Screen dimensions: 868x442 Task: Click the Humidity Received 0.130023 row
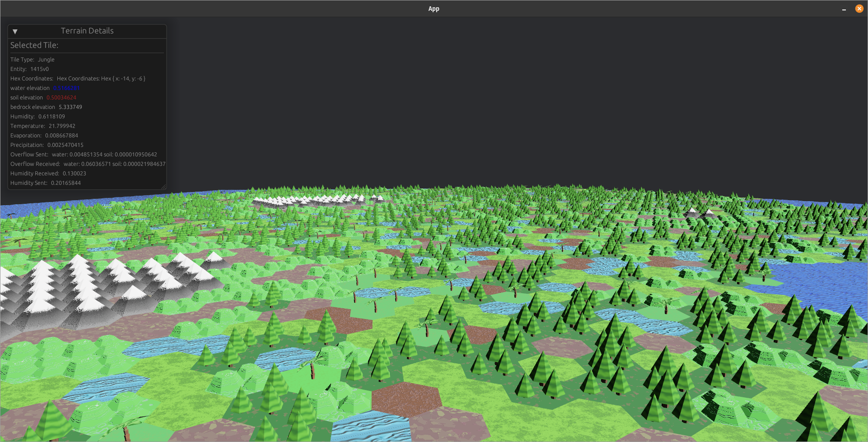(48, 174)
